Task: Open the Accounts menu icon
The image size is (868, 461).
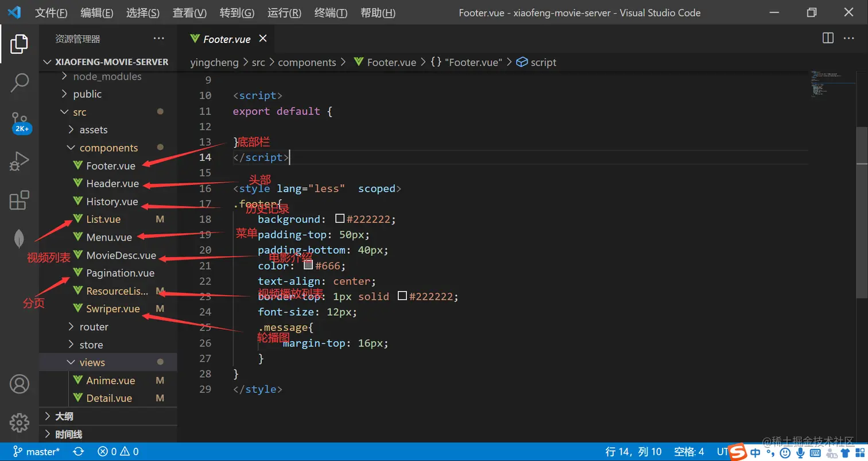Action: 20,383
